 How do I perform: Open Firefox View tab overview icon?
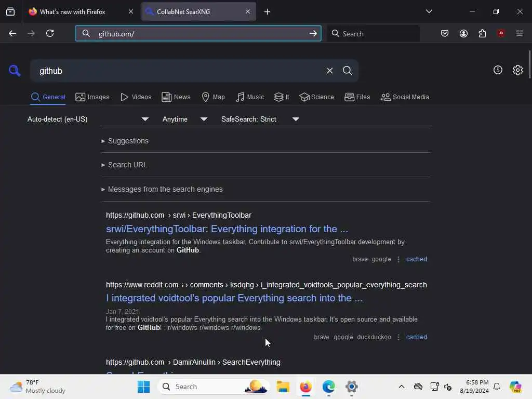pos(10,11)
